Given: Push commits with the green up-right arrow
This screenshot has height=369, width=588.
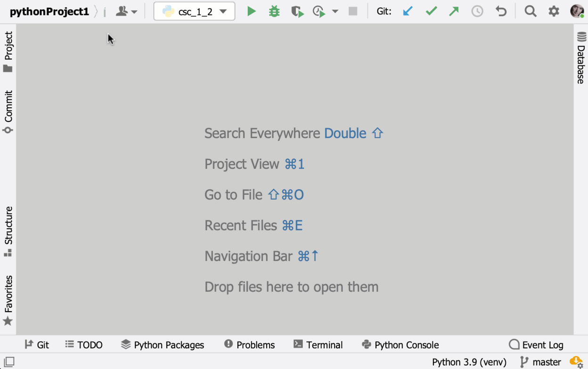Looking at the screenshot, I should [x=454, y=11].
